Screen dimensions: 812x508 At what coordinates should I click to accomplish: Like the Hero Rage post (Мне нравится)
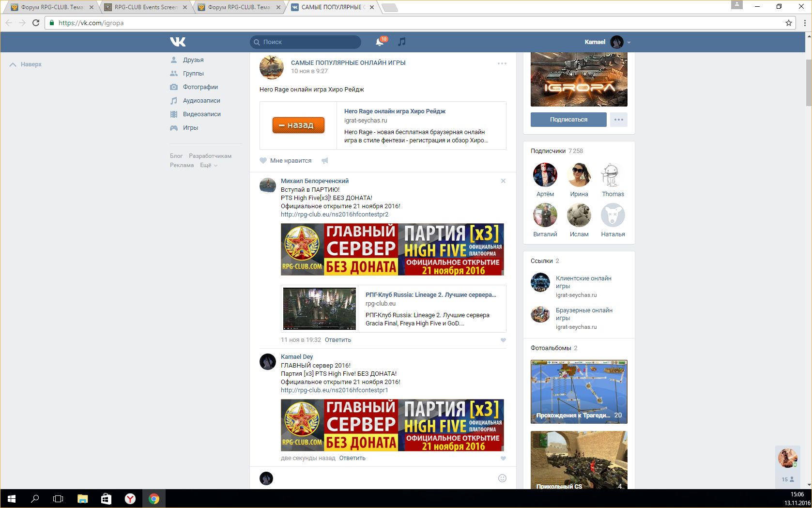pos(286,161)
